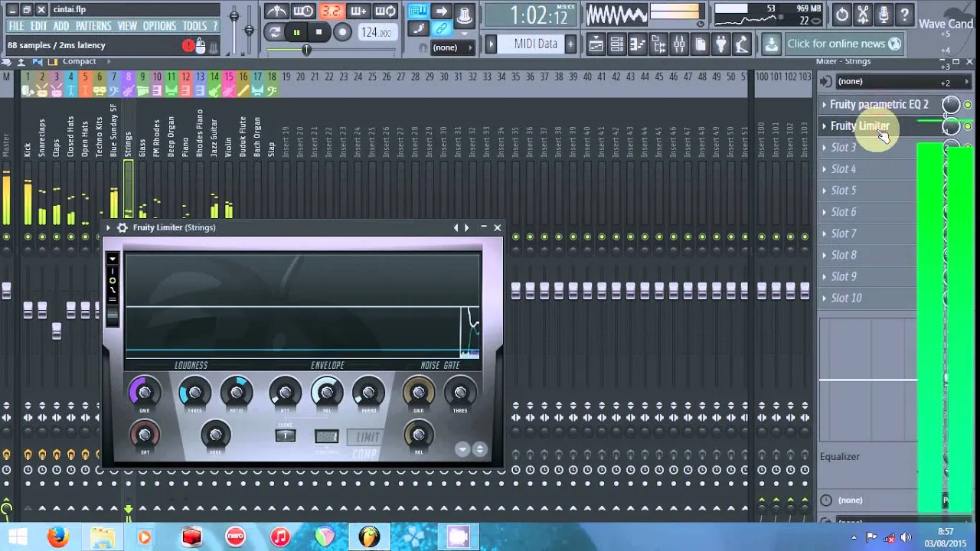The height and width of the screenshot is (551, 980).
Task: Open the ADD menu
Action: (61, 26)
